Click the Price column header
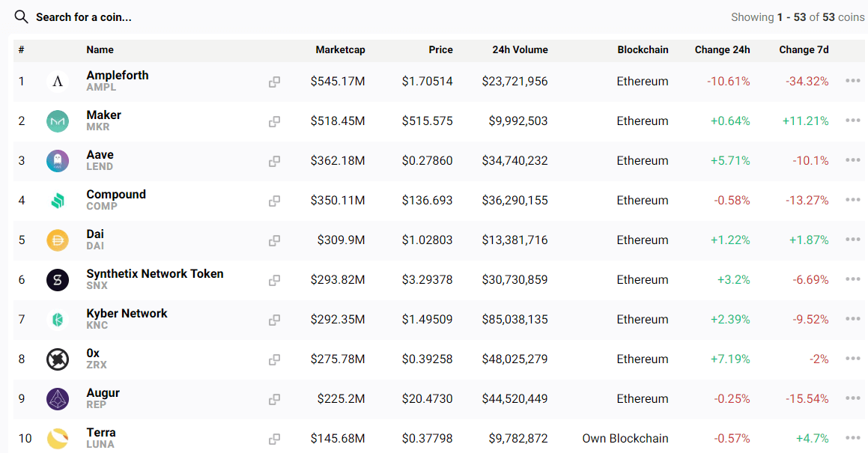The width and height of the screenshot is (868, 453). 440,50
